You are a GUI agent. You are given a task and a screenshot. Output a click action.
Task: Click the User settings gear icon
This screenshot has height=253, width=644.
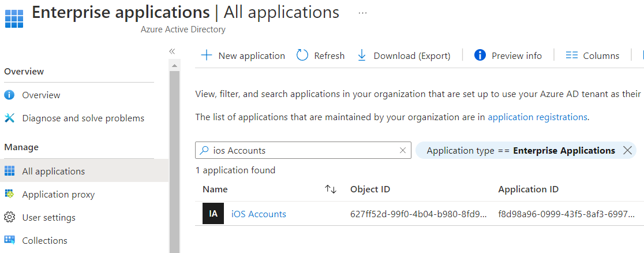[9, 217]
